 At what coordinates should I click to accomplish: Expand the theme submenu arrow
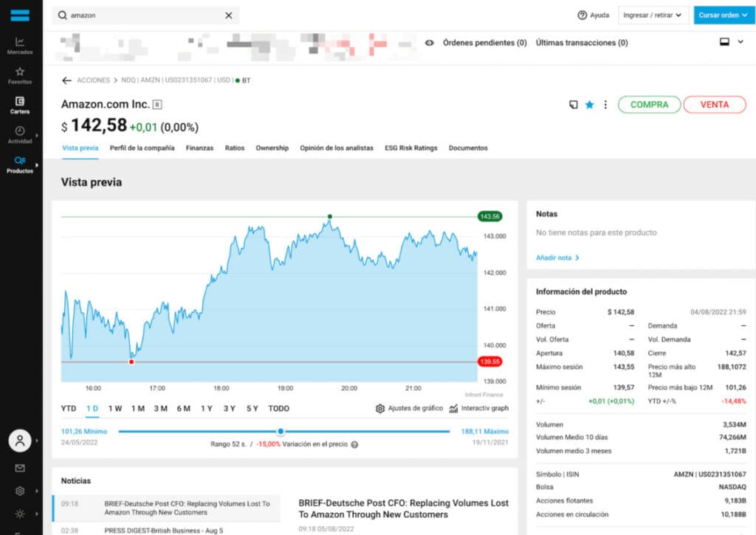coord(37,514)
